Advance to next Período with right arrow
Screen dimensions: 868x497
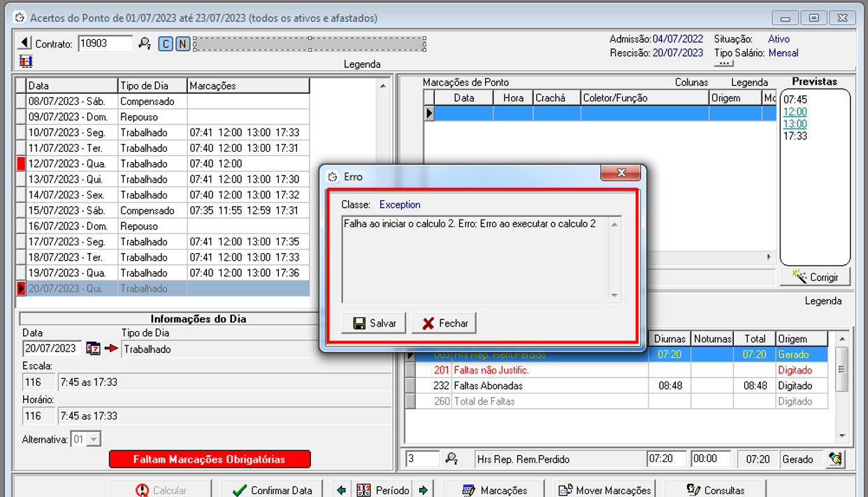coord(424,490)
